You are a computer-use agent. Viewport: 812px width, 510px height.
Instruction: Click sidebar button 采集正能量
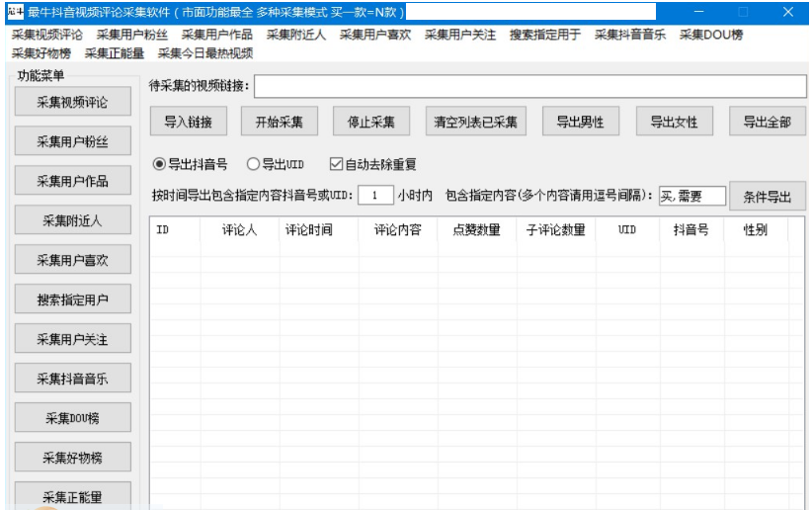pos(72,495)
